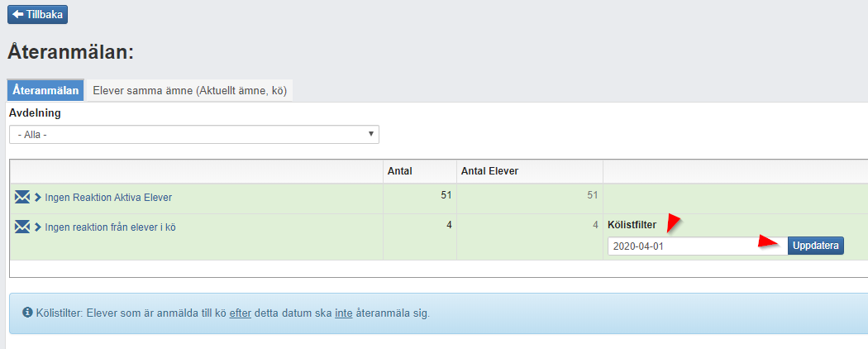Viewport: 868px width, 349px height.
Task: Select bold Antal value 4 for kö row
Action: [x=449, y=224]
